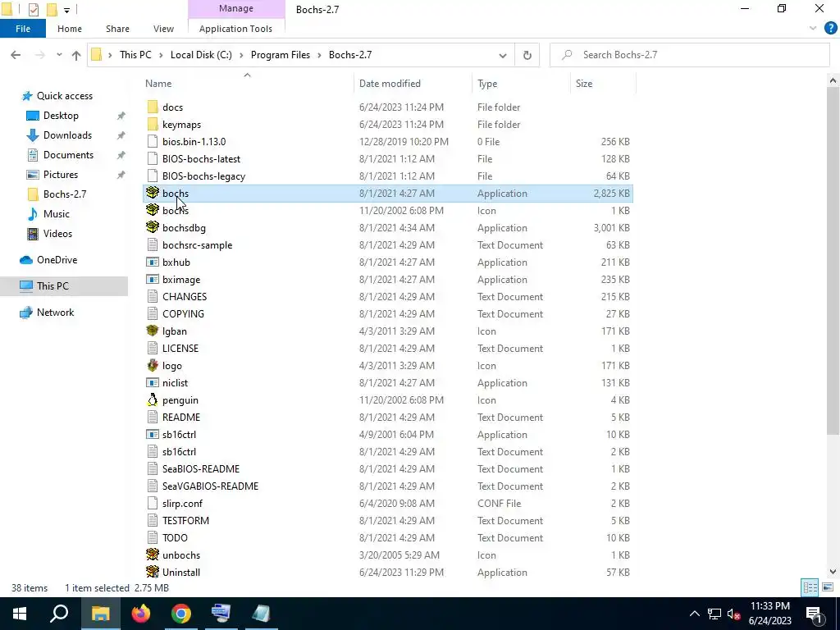Click the vertical scrollbar down arrow

833,571
